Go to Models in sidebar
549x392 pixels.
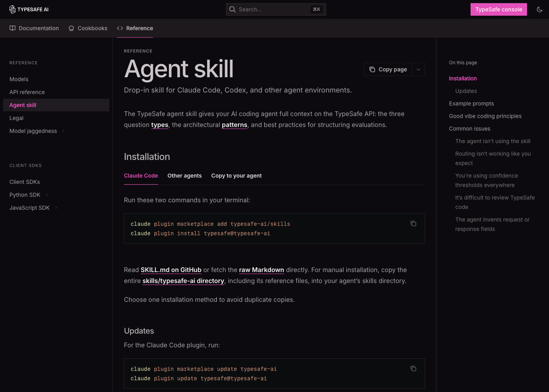(19, 79)
